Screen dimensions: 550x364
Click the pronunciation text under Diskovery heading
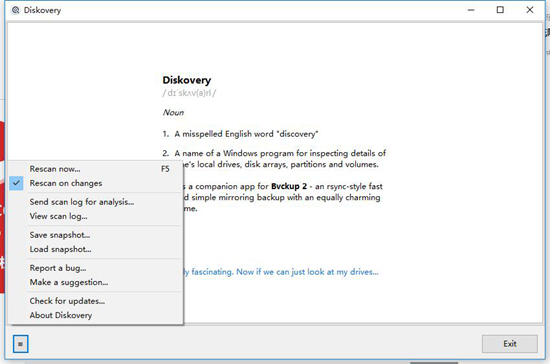click(189, 93)
